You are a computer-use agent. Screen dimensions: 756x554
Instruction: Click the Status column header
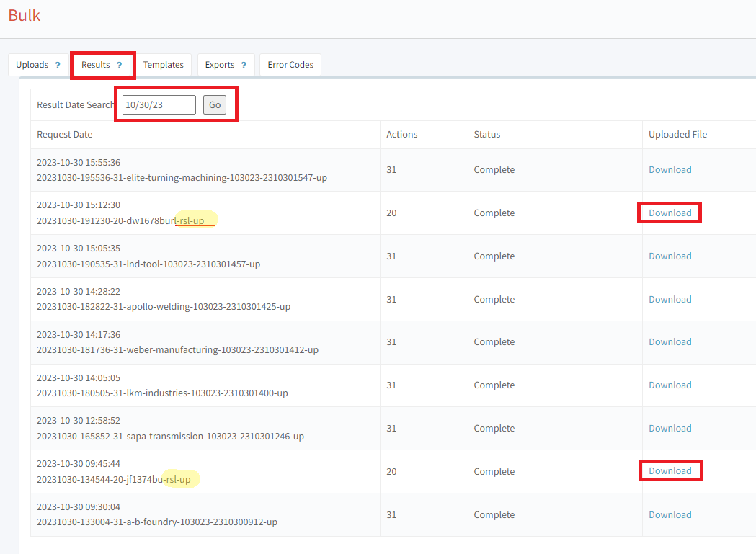tap(486, 135)
